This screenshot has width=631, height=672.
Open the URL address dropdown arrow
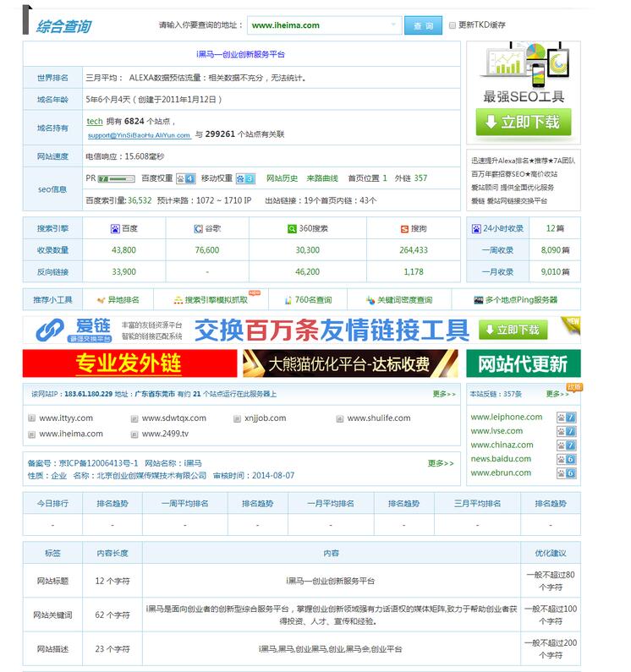[394, 25]
